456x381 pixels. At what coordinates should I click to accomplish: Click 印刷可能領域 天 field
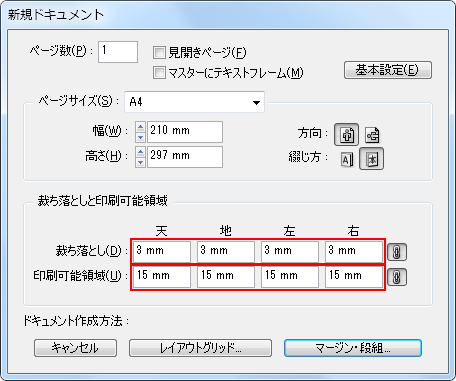tap(162, 277)
